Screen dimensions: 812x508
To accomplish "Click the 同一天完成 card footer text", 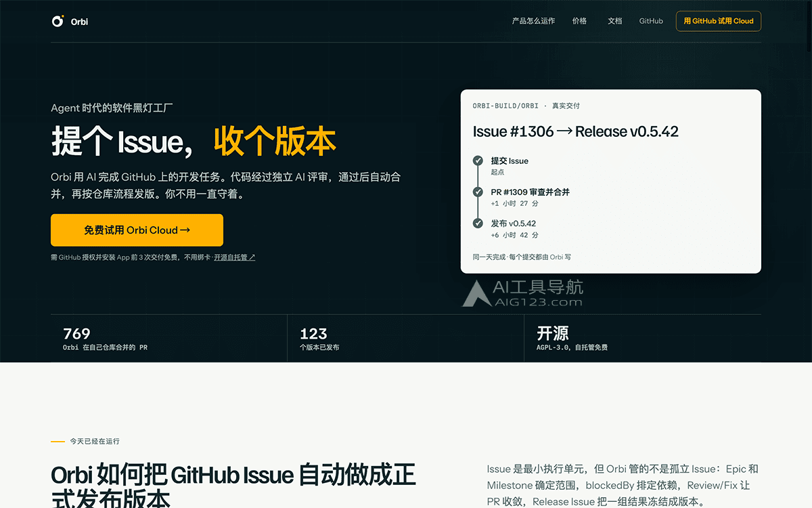I will [522, 257].
